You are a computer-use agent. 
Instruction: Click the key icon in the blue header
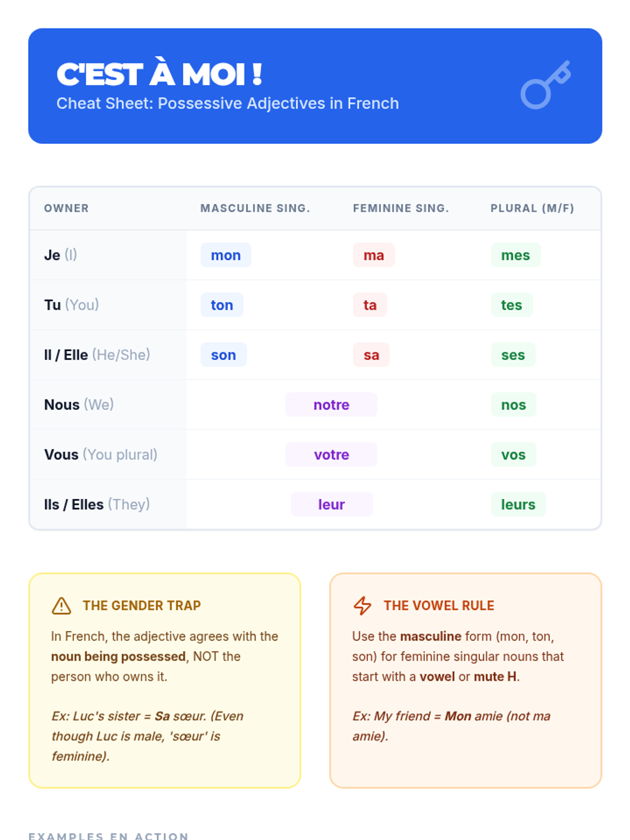[x=546, y=85]
